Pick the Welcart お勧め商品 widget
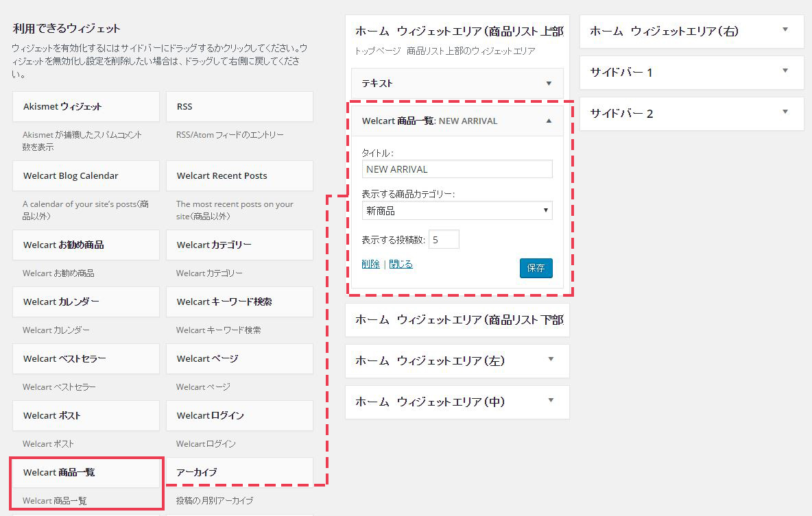The width and height of the screenshot is (812, 516). tap(86, 245)
